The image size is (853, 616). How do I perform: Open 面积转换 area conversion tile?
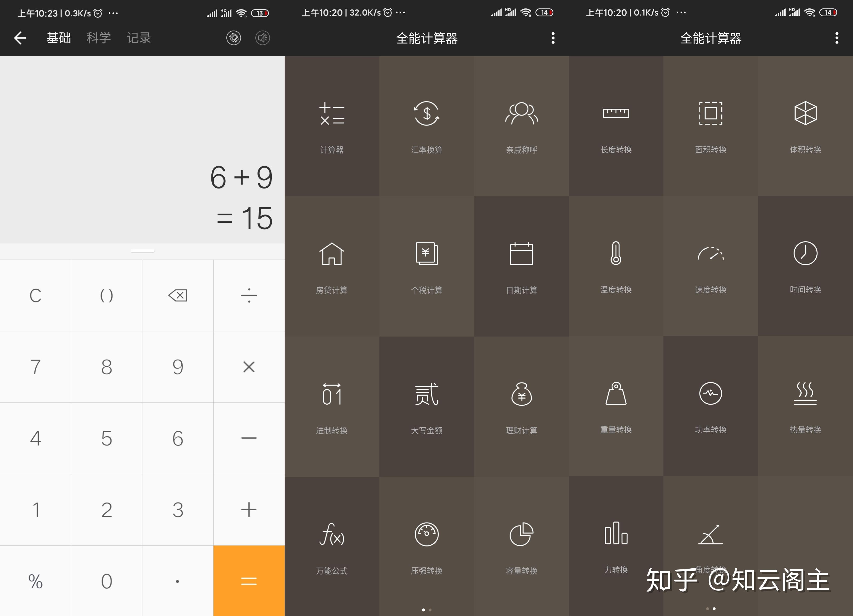[x=711, y=126]
